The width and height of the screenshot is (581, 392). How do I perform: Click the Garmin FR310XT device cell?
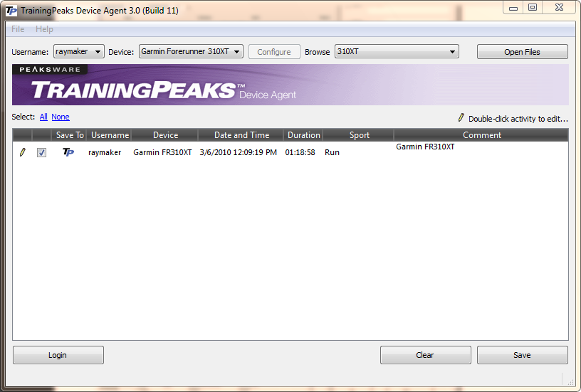click(x=162, y=152)
